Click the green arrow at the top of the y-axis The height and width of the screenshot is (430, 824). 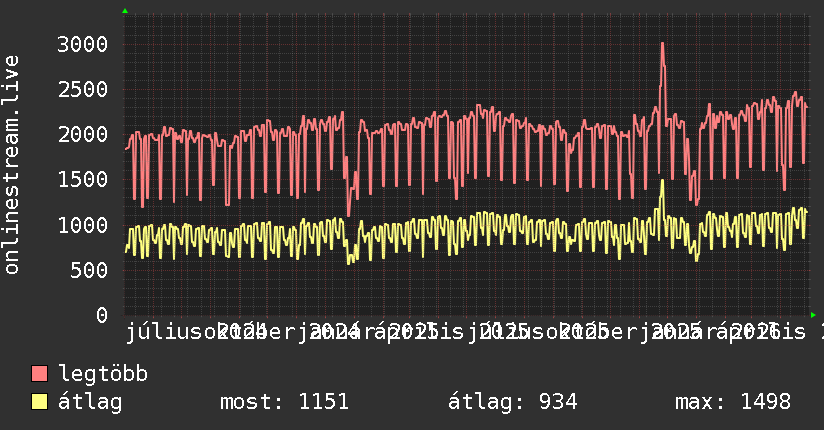point(125,11)
